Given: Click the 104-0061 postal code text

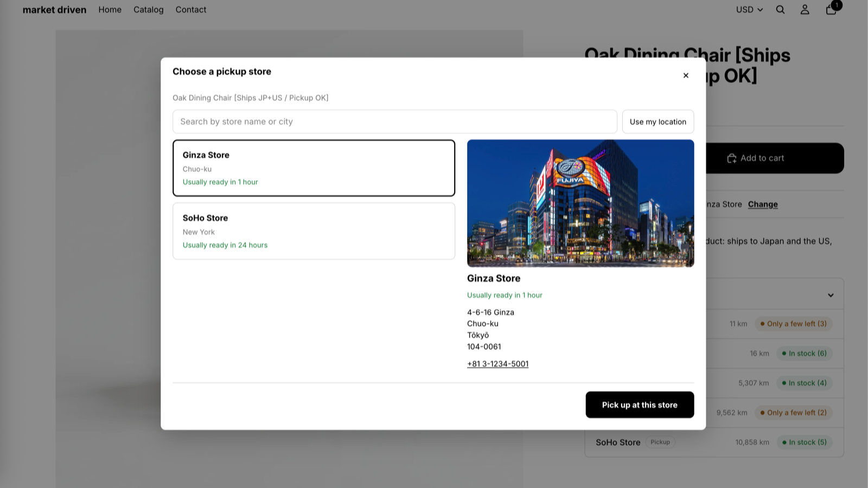Looking at the screenshot, I should click(x=484, y=346).
